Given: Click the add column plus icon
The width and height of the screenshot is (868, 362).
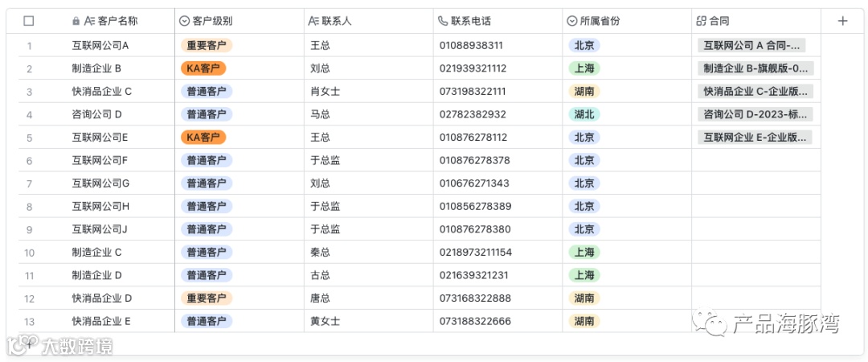Looking at the screenshot, I should 842,21.
